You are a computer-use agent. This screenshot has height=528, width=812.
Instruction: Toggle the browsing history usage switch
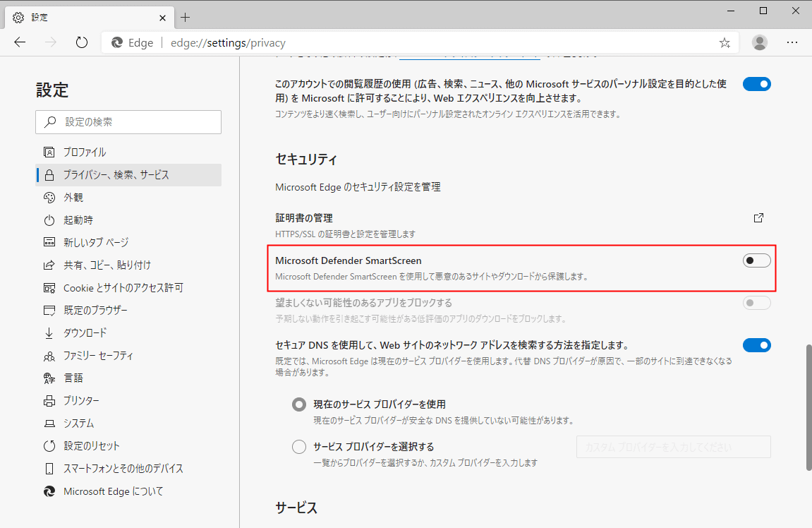coord(756,84)
